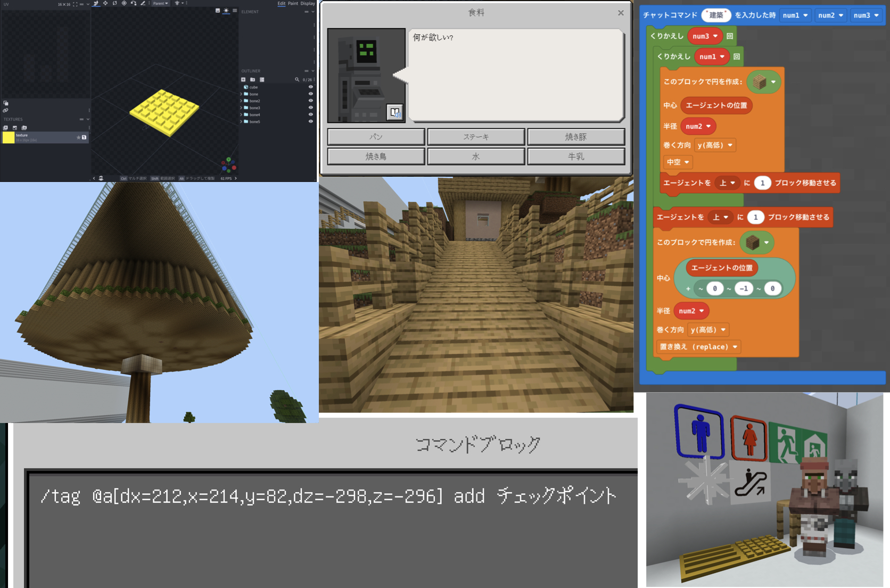Select the paint brush tool in Blockbench

click(143, 3)
